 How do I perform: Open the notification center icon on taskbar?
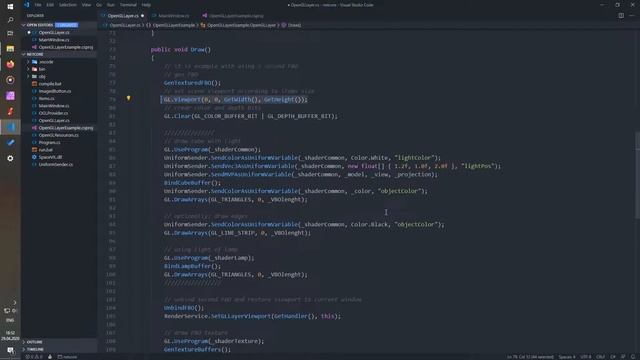pos(10,350)
